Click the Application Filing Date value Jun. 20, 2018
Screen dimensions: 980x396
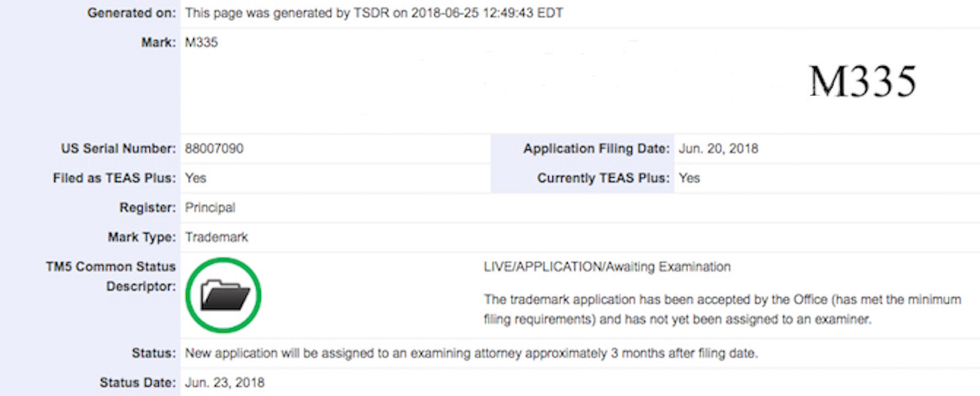point(718,148)
